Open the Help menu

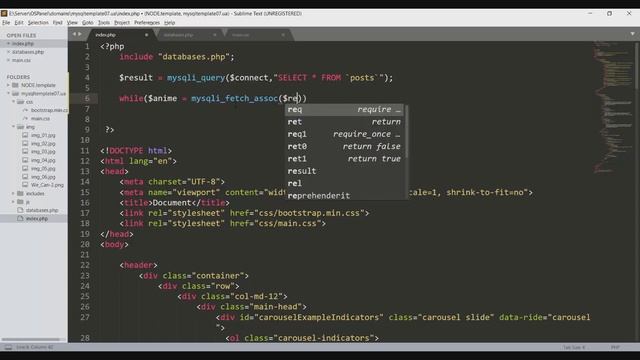click(169, 23)
